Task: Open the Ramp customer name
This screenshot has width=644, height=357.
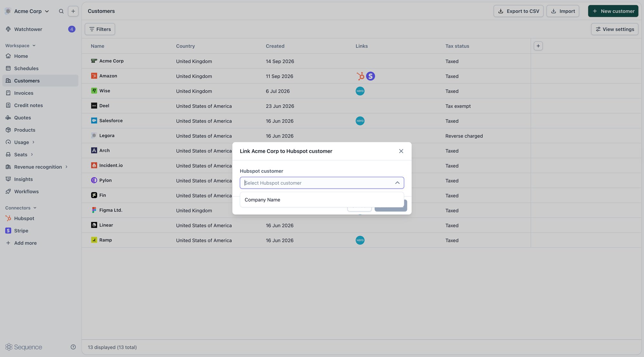Action: pos(106,240)
